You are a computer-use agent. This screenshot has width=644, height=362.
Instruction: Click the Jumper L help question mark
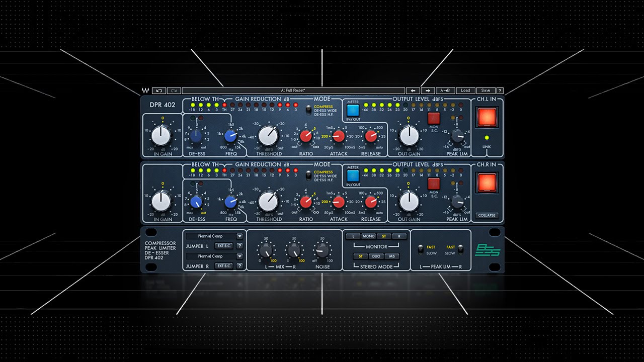point(239,246)
